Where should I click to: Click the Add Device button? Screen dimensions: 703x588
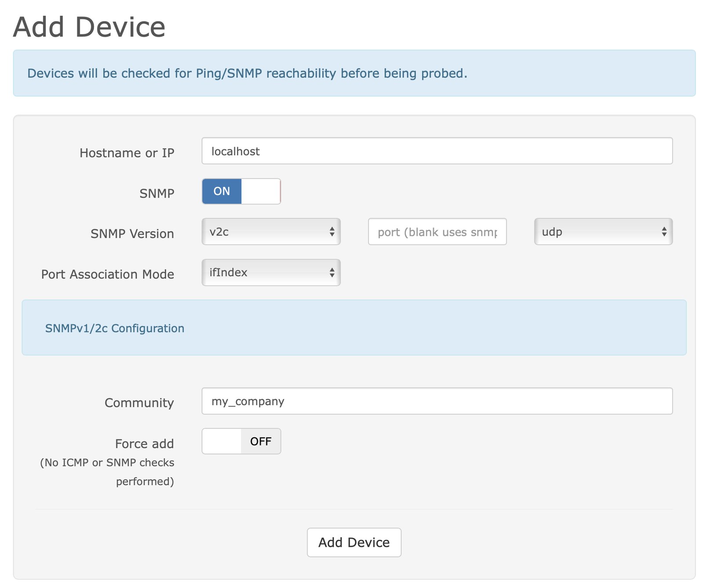point(354,542)
